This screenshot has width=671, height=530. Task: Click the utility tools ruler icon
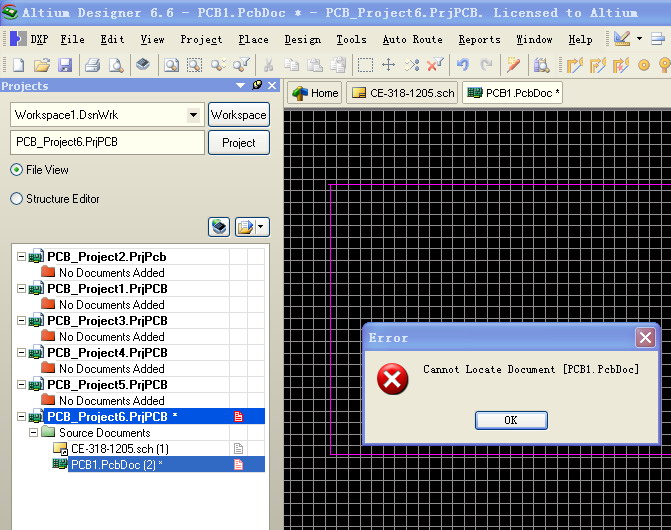pos(622,38)
